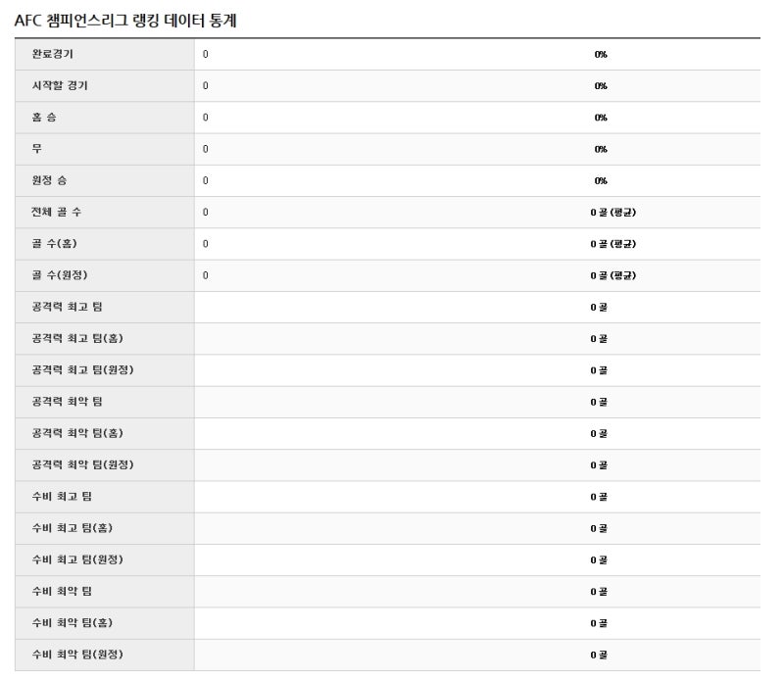Image resolution: width=784 pixels, height=680 pixels.
Task: Click the '공격력 최고 팀(홈)' label
Action: [77, 339]
